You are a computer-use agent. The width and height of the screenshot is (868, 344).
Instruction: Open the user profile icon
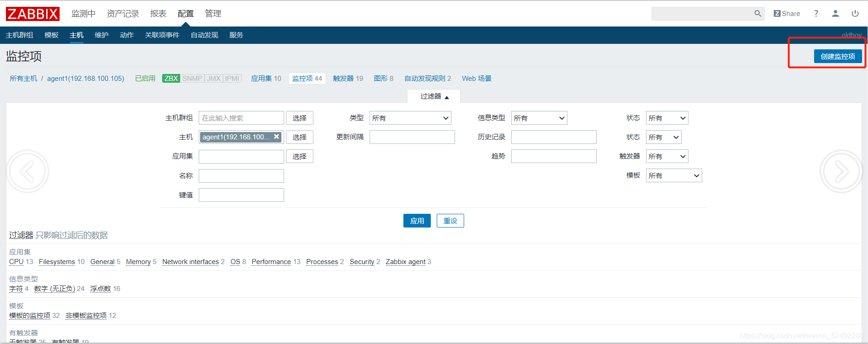click(835, 14)
